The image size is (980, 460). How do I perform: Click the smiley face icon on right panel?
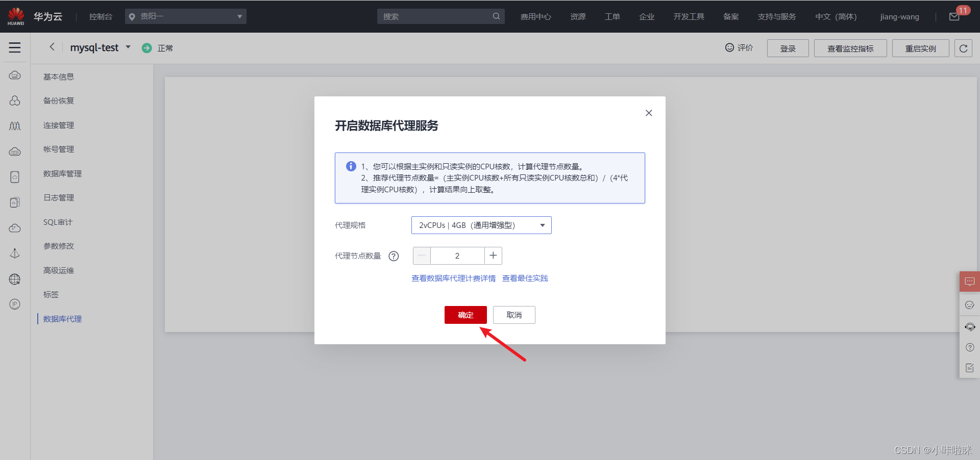[x=970, y=305]
